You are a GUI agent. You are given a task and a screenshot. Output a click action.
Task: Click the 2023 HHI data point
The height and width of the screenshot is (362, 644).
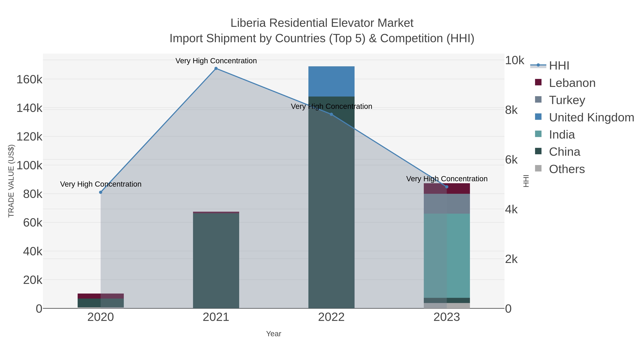click(447, 187)
